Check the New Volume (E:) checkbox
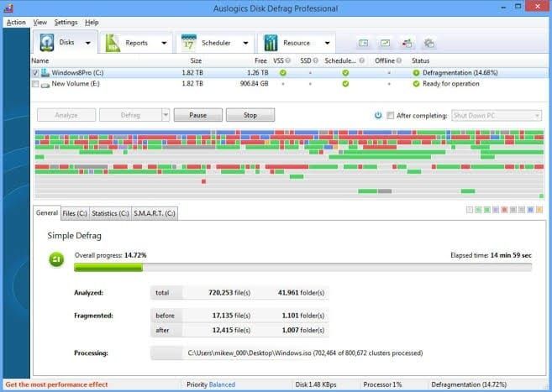 click(x=35, y=84)
